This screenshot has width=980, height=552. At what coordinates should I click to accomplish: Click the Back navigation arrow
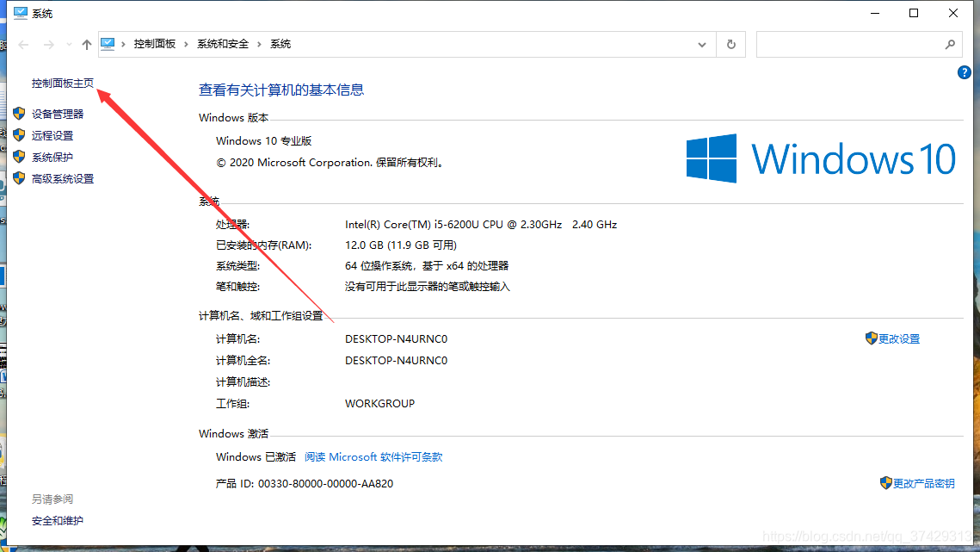(x=24, y=45)
